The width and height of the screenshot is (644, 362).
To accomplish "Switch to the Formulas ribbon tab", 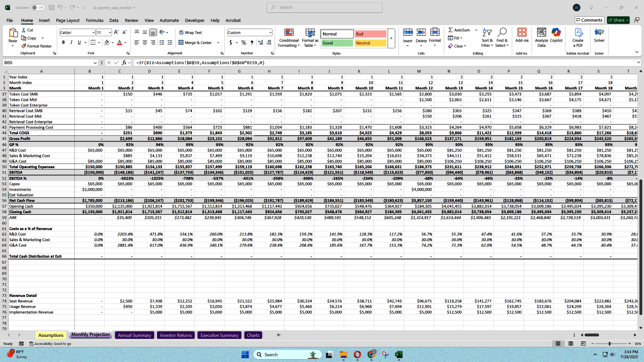I will pyautogui.click(x=95, y=20).
